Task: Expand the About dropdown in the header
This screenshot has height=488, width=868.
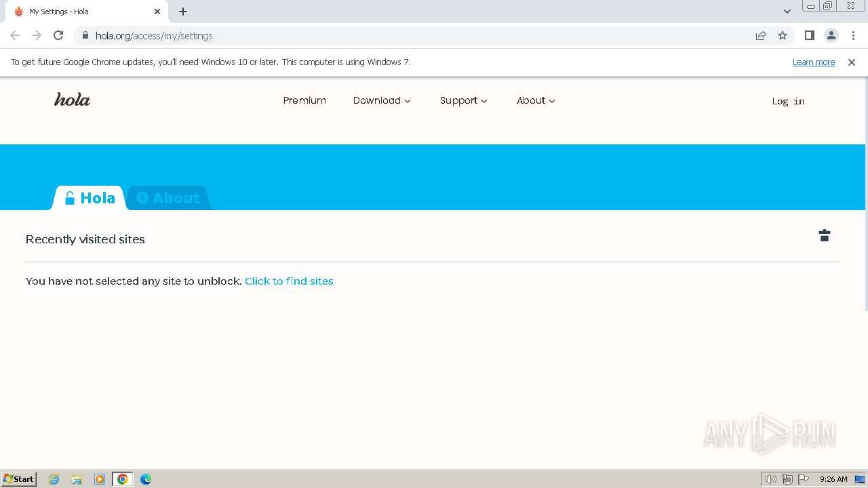Action: coord(536,100)
